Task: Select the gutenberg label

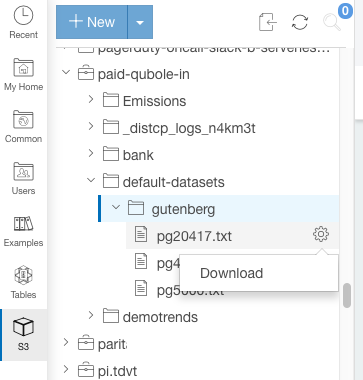Action: (x=183, y=209)
